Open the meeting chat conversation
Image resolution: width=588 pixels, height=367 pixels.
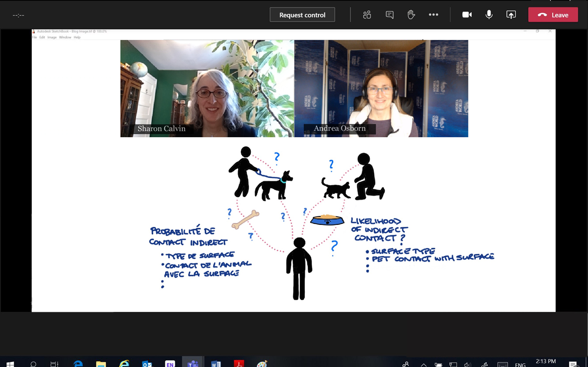(389, 15)
